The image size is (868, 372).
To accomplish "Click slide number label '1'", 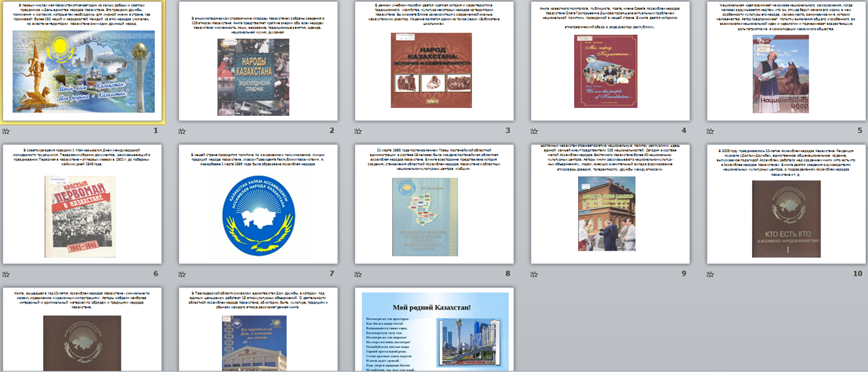I will [156, 131].
